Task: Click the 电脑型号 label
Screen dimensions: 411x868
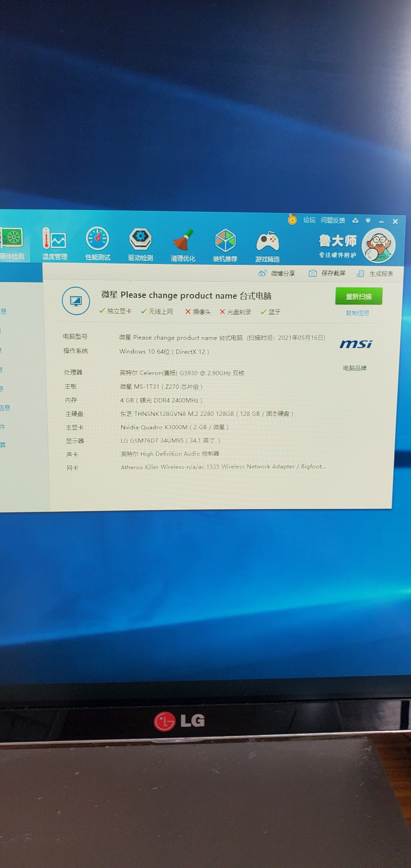Action: coord(75,337)
